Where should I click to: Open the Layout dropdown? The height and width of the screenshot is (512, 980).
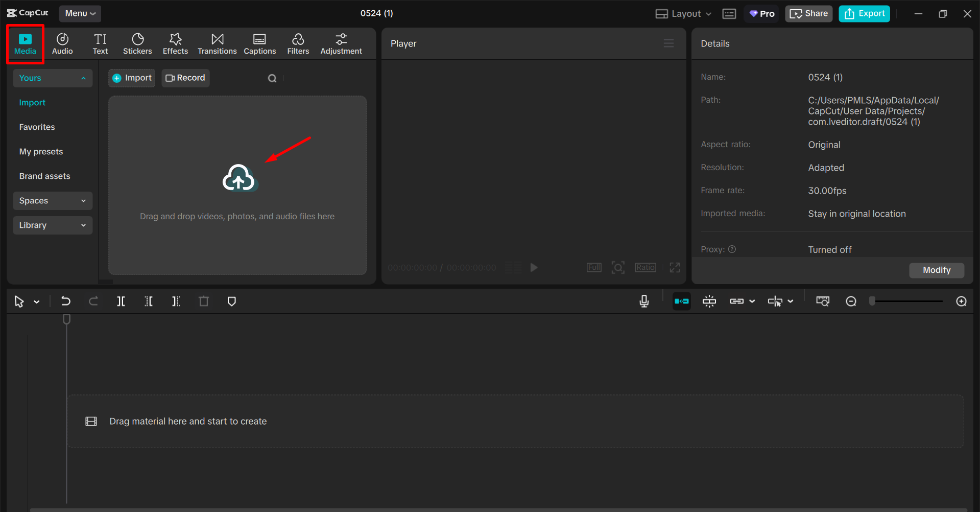tap(682, 13)
